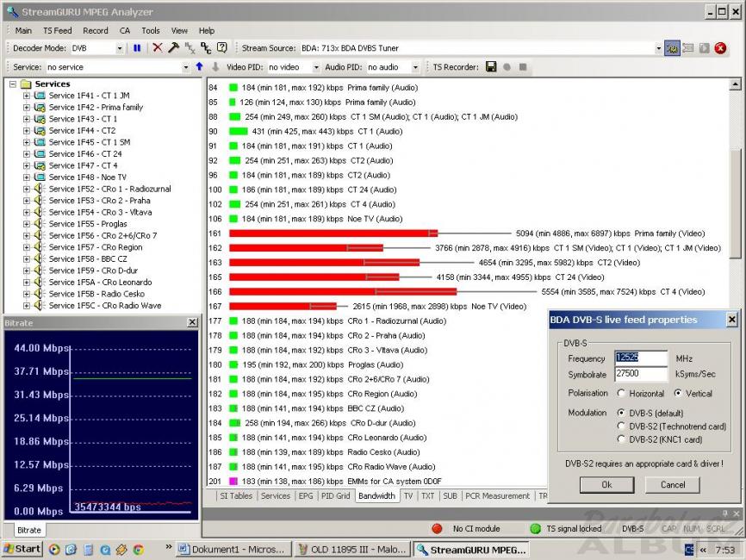Expand Service 1F55 - Proglas
This screenshot has width=746, height=560.
(27, 224)
